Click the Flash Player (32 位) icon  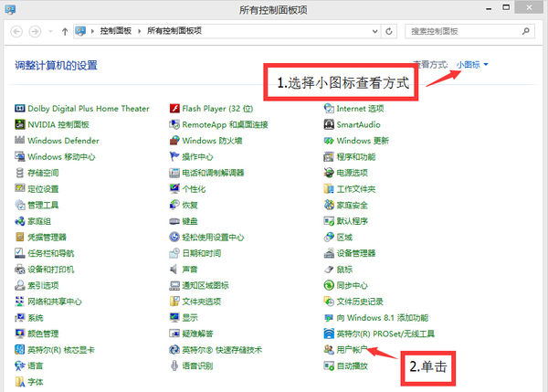174,109
